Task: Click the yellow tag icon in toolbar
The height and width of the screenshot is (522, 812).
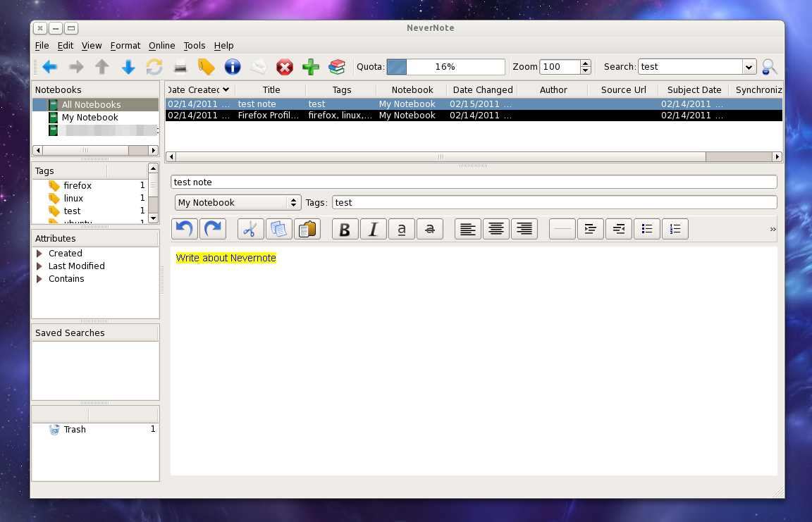Action: (x=206, y=67)
